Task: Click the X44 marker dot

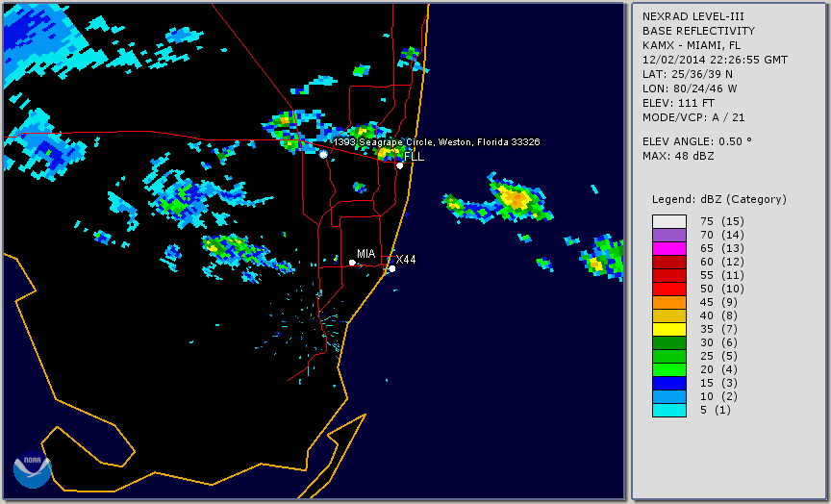Action: (x=392, y=268)
